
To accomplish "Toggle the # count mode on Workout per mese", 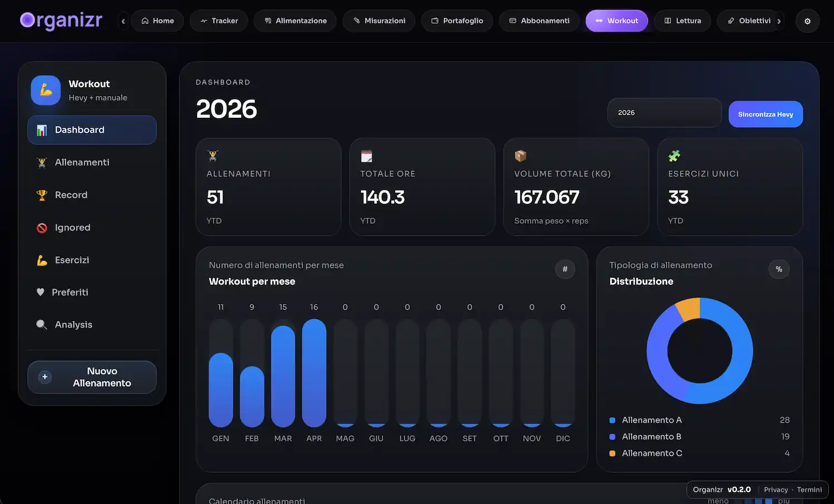I will pyautogui.click(x=565, y=269).
